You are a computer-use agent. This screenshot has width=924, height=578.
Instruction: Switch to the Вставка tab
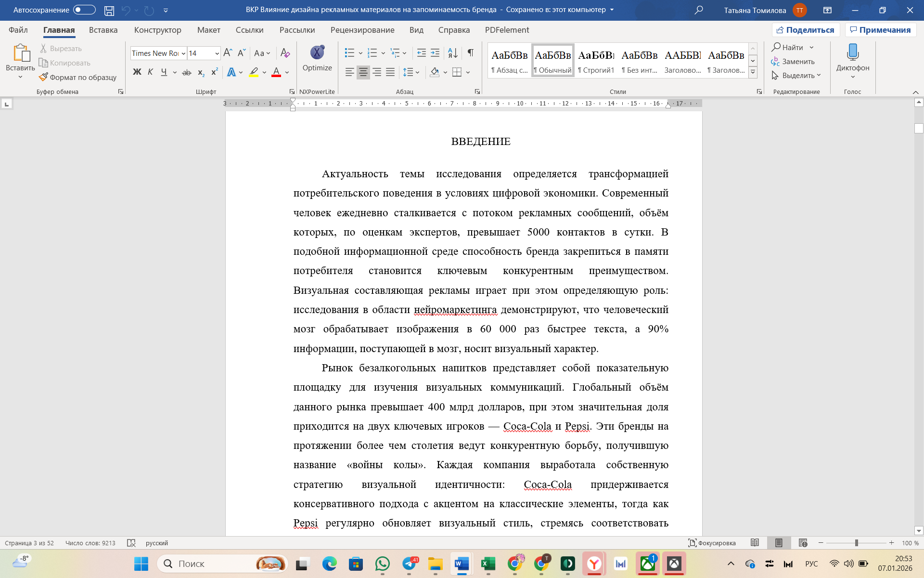(103, 30)
